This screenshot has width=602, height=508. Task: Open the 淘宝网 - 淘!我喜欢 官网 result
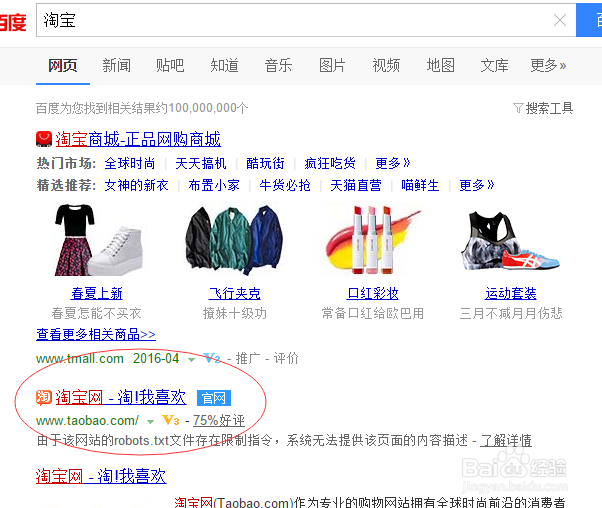tap(121, 397)
